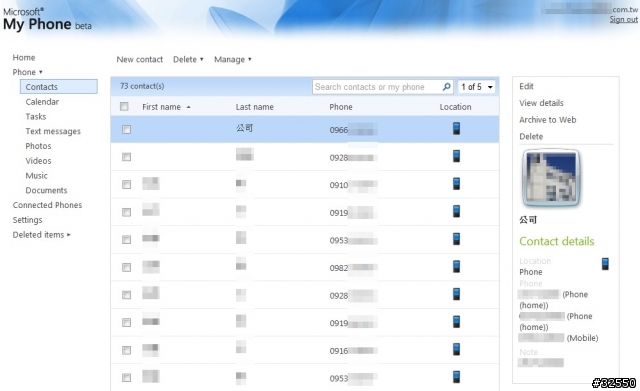640x391 pixels.
Task: Open Connected Phones page
Action: coord(47,205)
